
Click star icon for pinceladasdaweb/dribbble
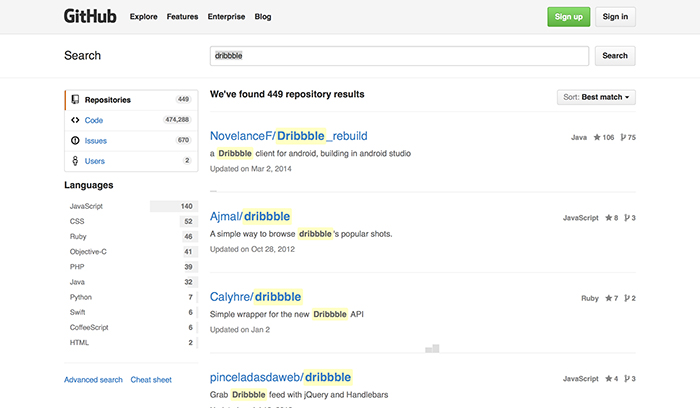(x=608, y=379)
